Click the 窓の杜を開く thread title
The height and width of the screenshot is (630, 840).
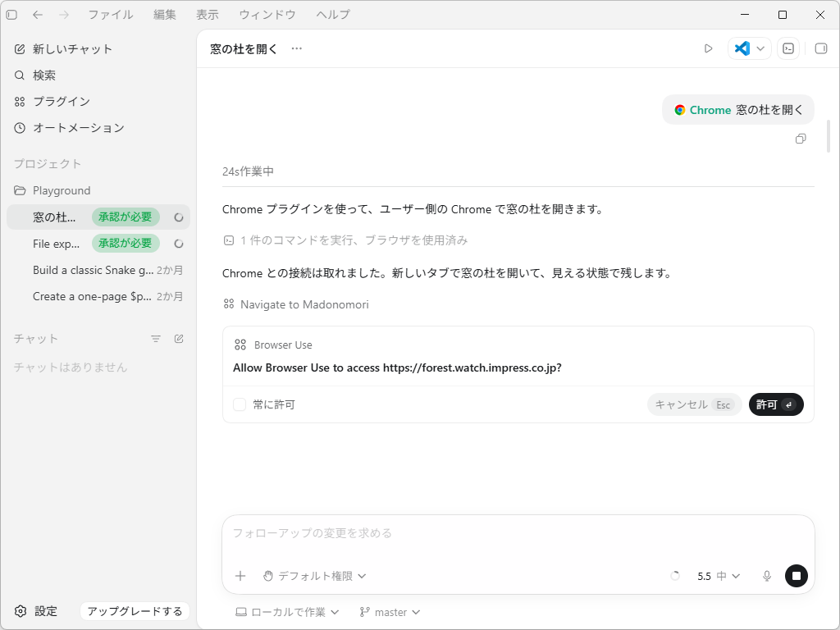pos(244,49)
